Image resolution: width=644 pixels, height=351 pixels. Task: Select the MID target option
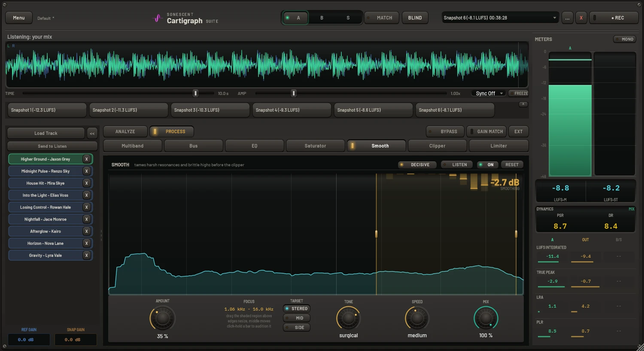pos(297,318)
